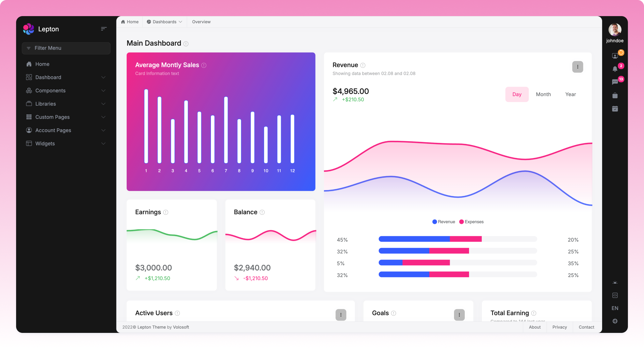Image resolution: width=644 pixels, height=349 pixels.
Task: Open Revenue card three-dot options button
Action: coord(577,67)
